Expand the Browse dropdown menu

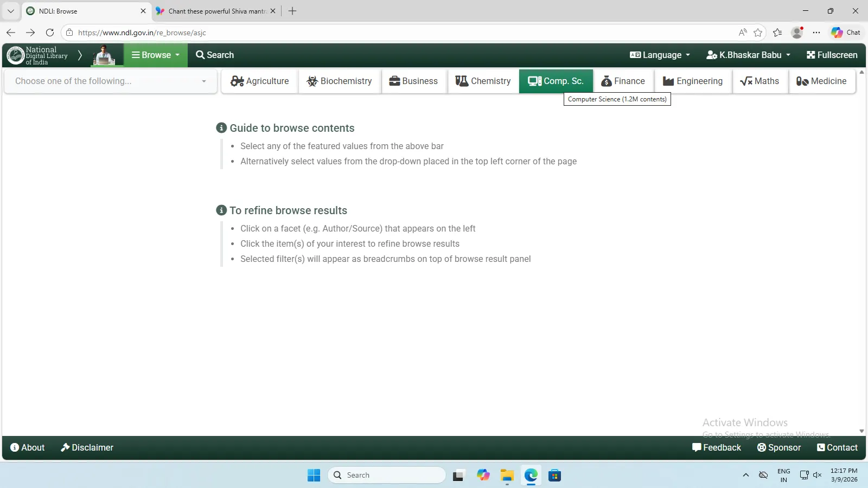click(x=156, y=55)
